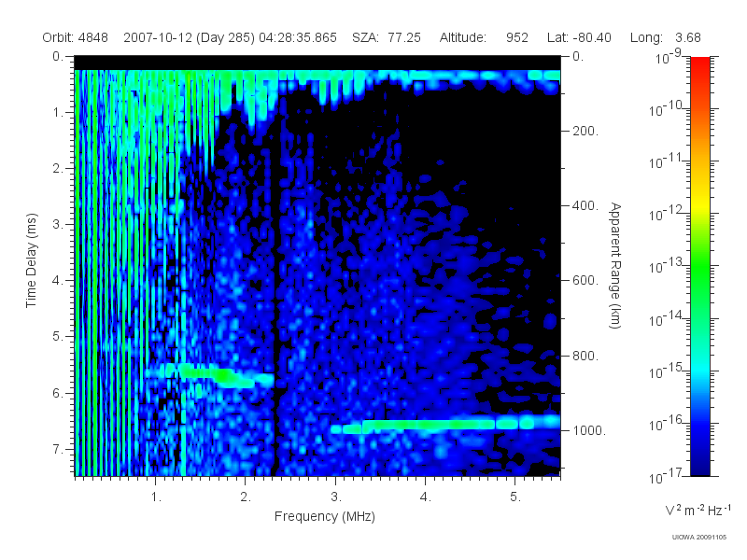The width and height of the screenshot is (747, 560).
Task: Click the '600.' apparent range tick label
Action: coord(585,281)
